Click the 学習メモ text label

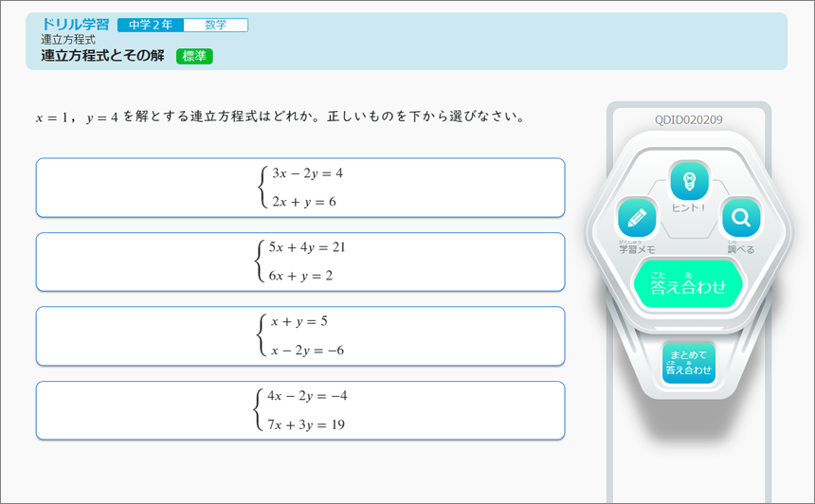637,249
